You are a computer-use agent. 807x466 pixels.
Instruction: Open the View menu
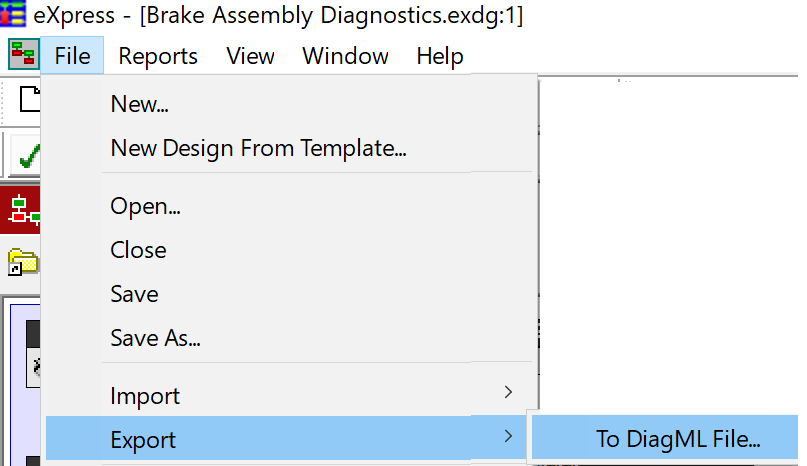click(x=250, y=56)
